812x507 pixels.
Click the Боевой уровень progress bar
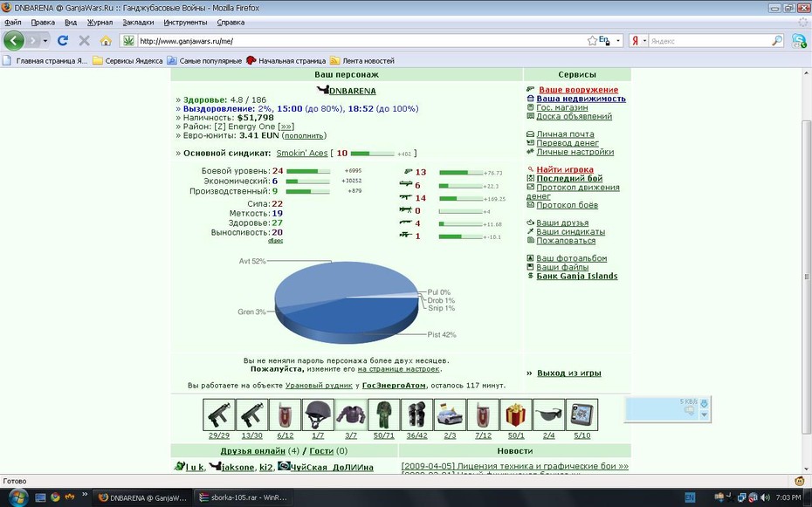coord(308,171)
